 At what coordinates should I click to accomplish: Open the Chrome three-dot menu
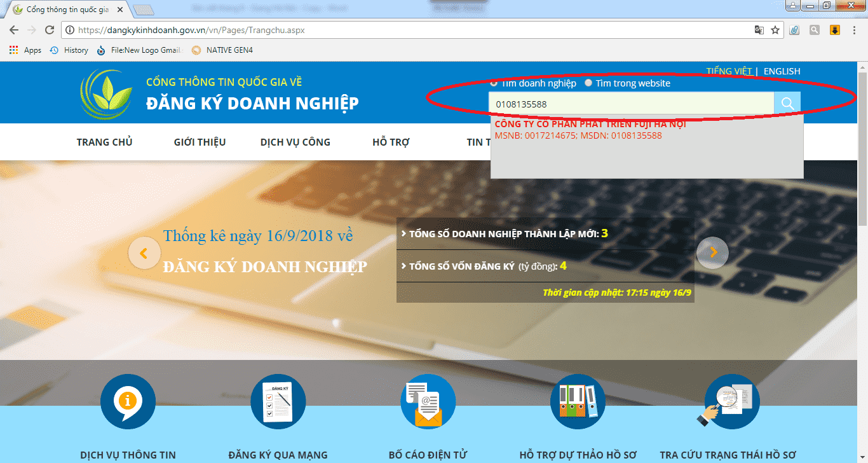point(855,30)
